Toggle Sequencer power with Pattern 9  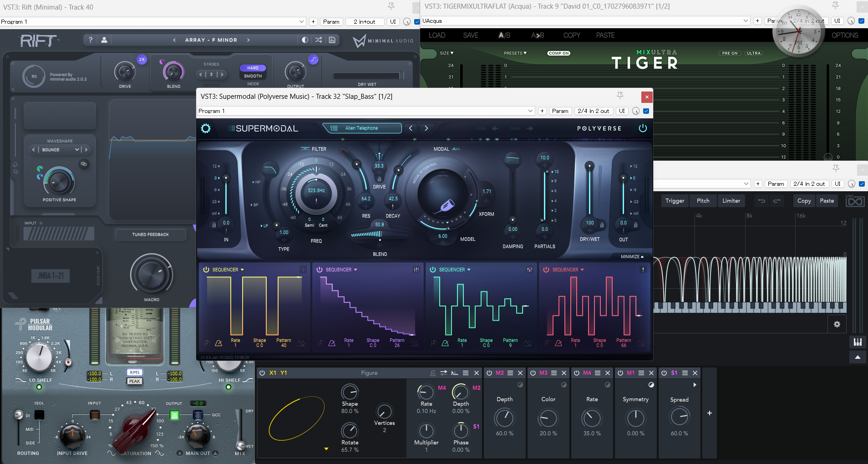tap(433, 270)
